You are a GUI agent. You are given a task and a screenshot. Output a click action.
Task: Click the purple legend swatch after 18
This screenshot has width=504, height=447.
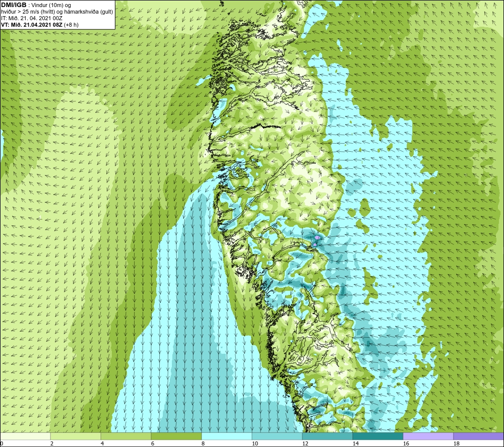tap(479, 436)
